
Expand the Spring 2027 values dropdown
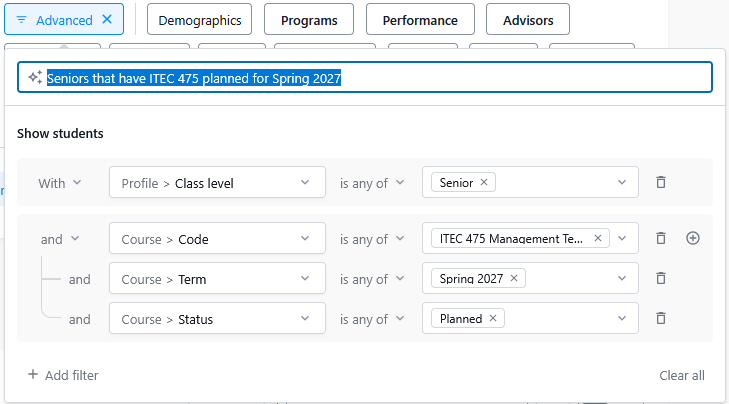[x=622, y=278]
